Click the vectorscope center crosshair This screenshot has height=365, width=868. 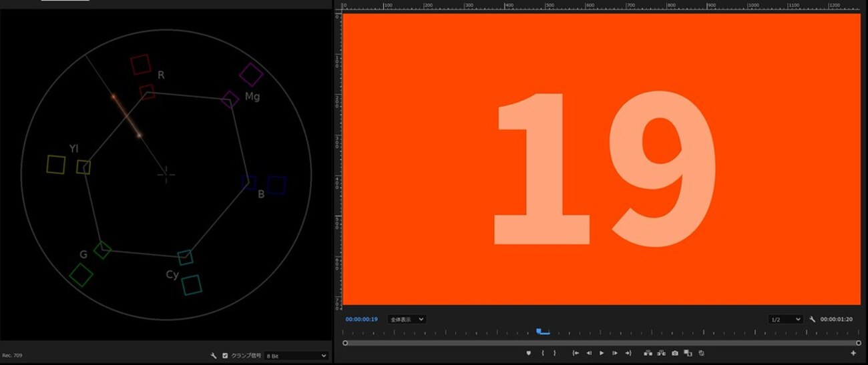tap(166, 175)
